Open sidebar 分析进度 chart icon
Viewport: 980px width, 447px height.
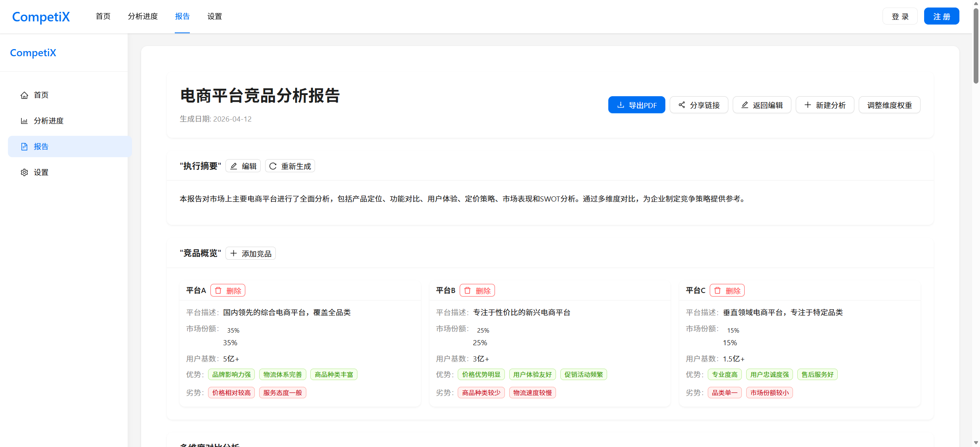(24, 121)
